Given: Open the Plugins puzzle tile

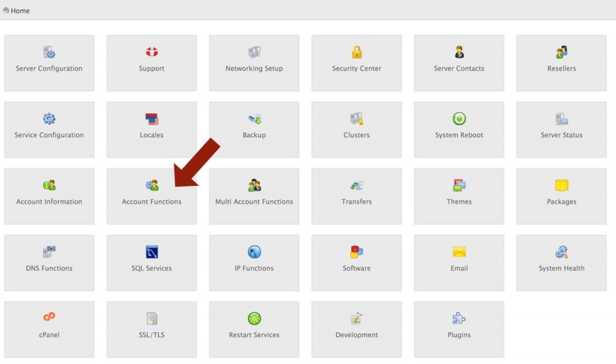Looking at the screenshot, I should point(459,330).
